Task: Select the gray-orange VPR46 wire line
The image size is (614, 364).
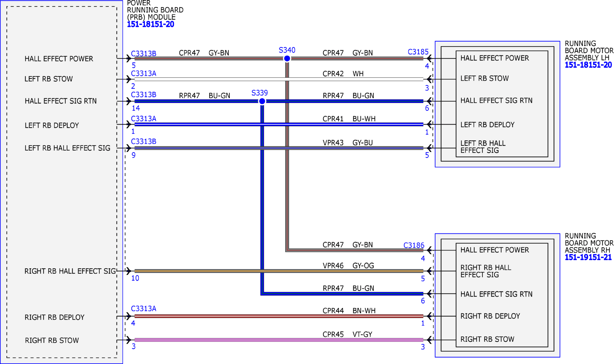Action: tap(279, 271)
